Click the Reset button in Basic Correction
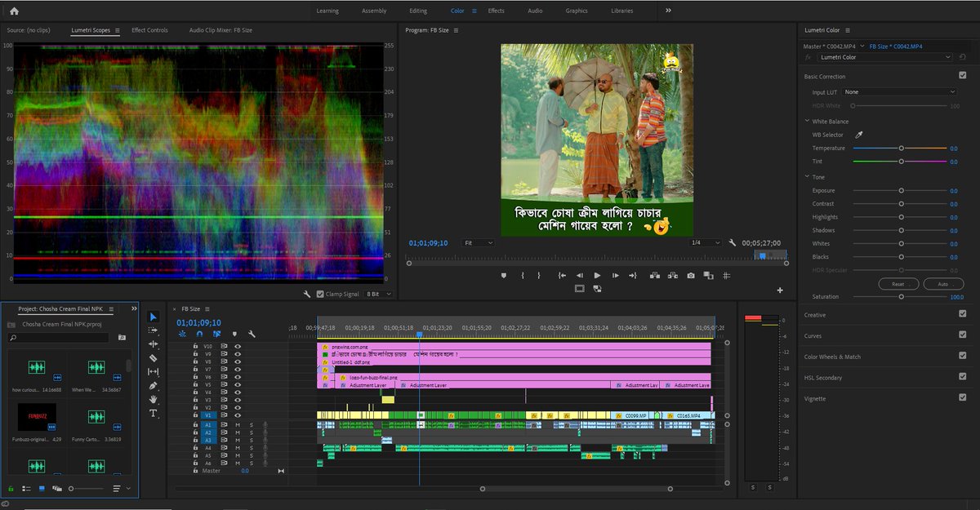Screen dimensions: 980x510 pyautogui.click(x=898, y=284)
